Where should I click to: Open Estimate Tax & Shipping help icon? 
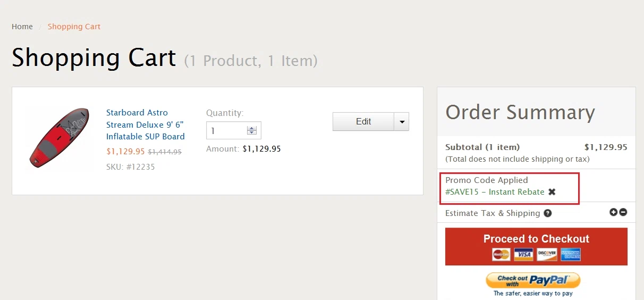[547, 213]
